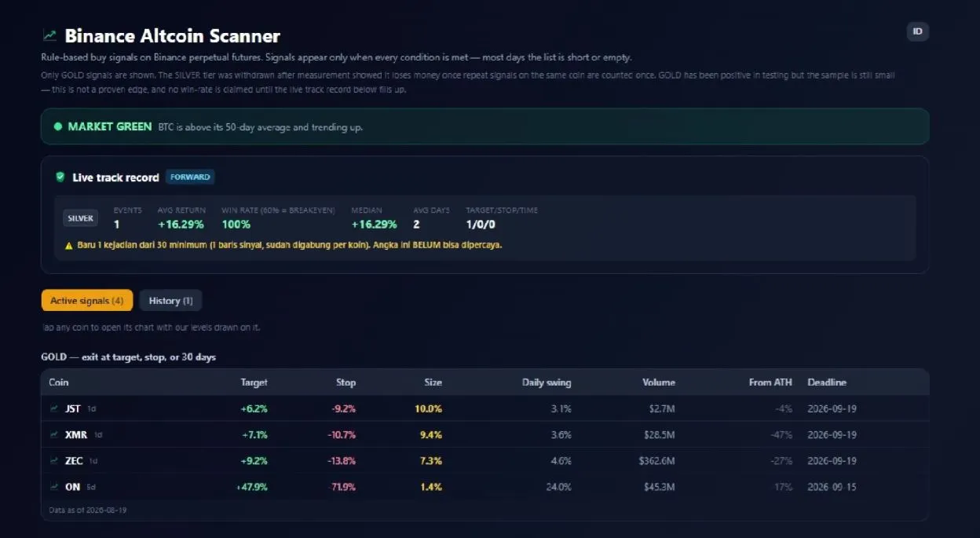
Task: Click the From ATH column header
Action: (770, 382)
